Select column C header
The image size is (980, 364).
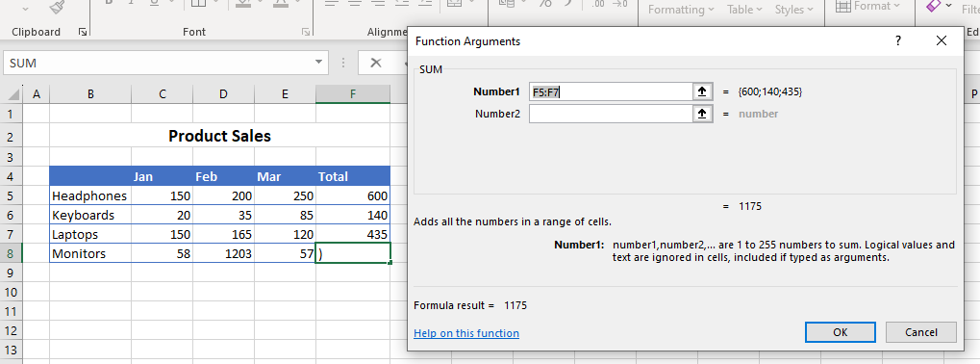(x=163, y=94)
